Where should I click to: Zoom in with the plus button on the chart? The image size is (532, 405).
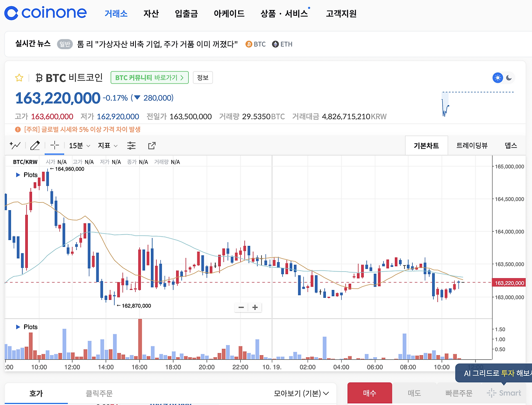[255, 307]
